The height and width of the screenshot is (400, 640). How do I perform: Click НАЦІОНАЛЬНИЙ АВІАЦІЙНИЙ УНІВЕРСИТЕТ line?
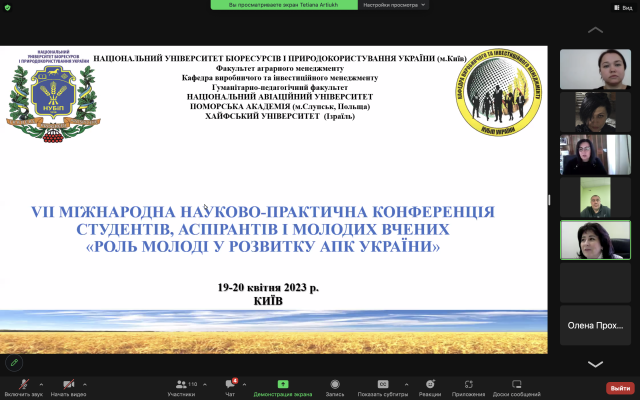pos(280,97)
